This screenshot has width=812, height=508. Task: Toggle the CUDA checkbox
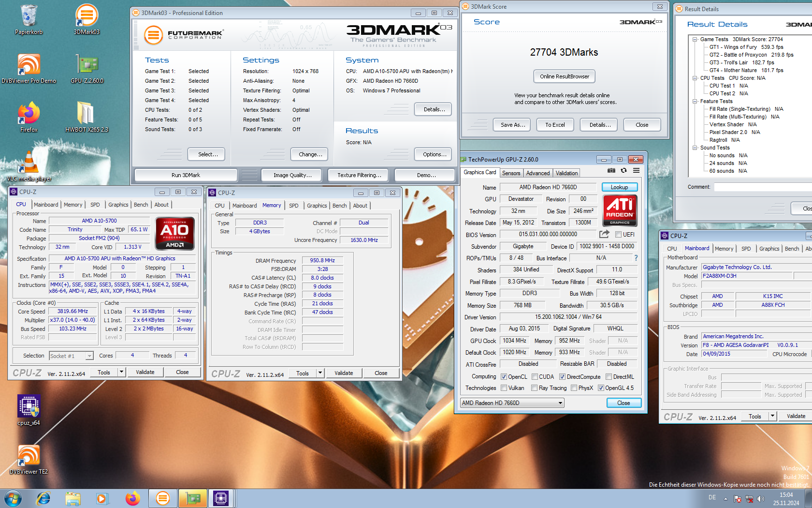pos(535,377)
